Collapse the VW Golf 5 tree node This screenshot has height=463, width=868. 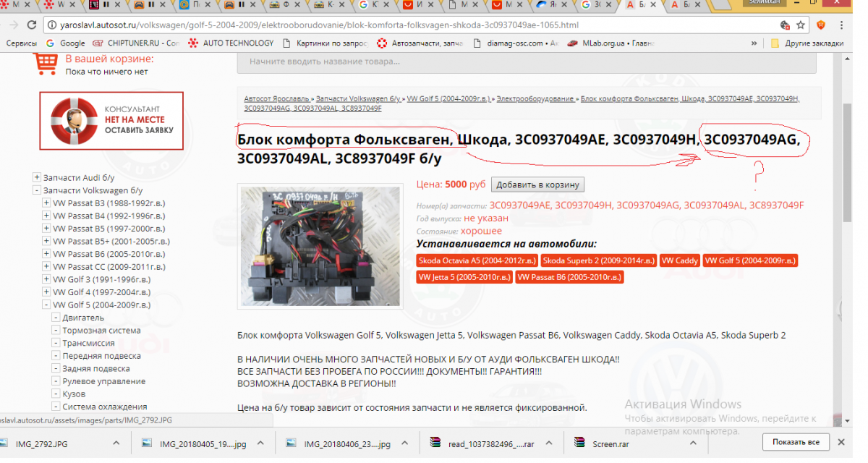[x=46, y=305]
